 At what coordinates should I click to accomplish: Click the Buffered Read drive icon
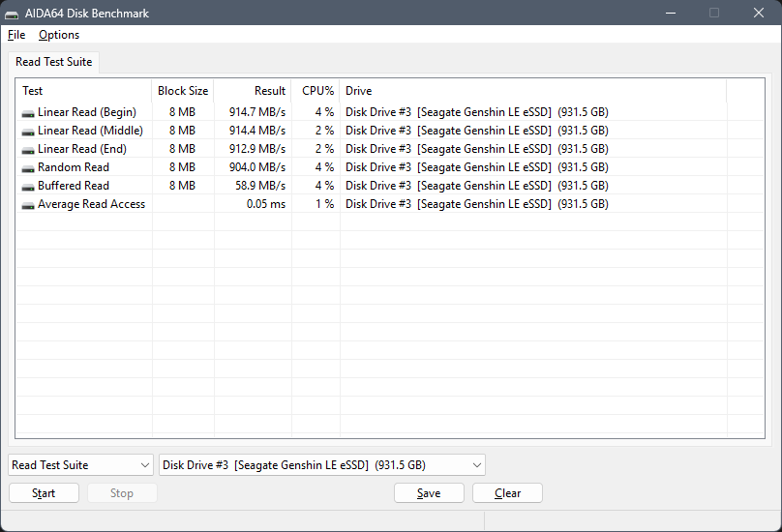(x=28, y=186)
